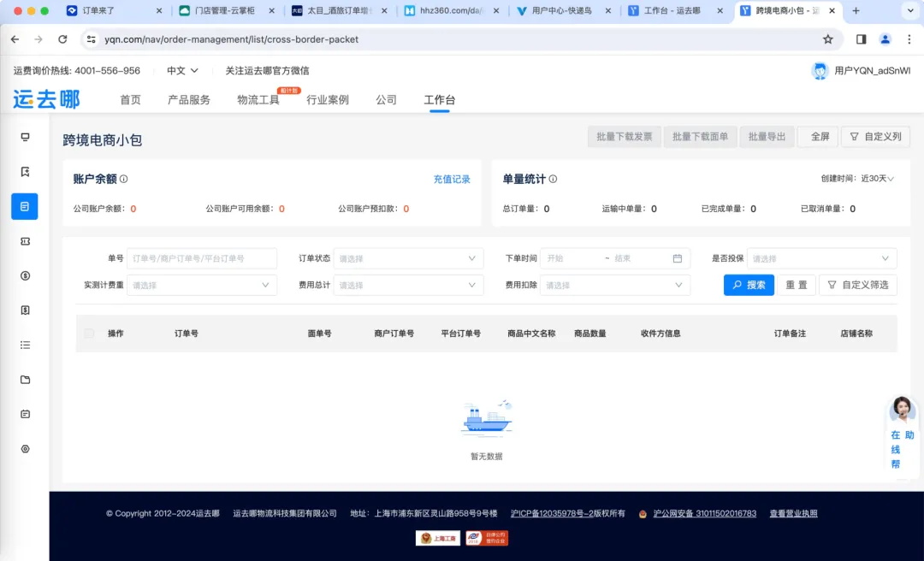Click the 下单时间 开始 date field
924x561 pixels.
572,258
